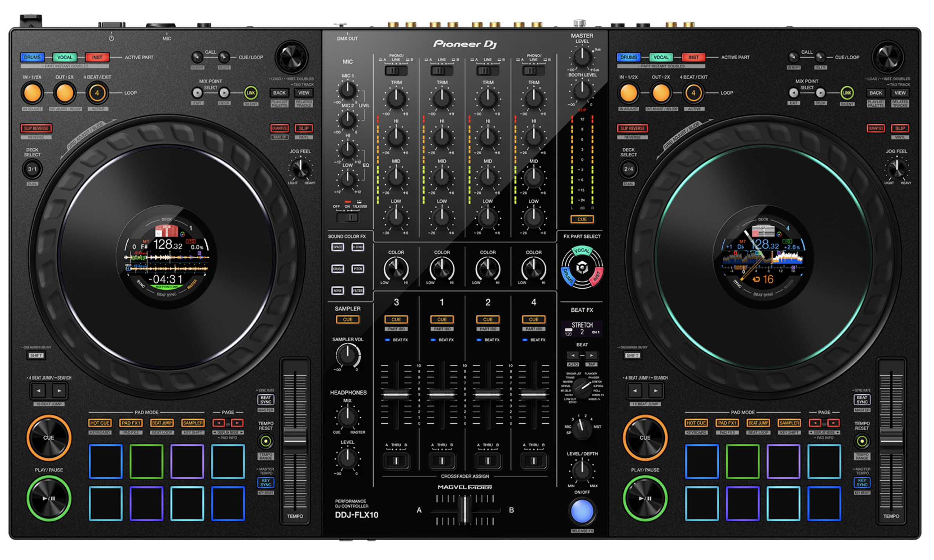Select the D.ECHO sound color FX button
The height and width of the screenshot is (560, 934).
358,247
